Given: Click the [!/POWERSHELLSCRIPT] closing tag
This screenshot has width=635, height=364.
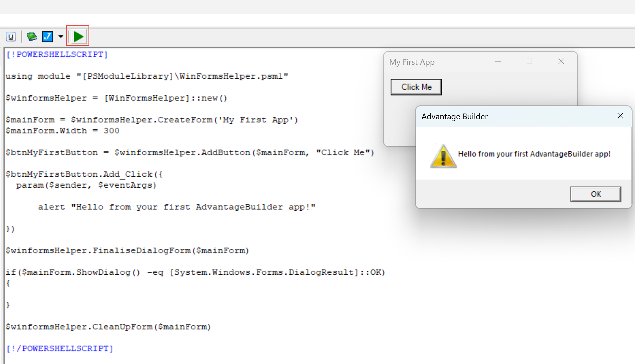Looking at the screenshot, I should 60,348.
